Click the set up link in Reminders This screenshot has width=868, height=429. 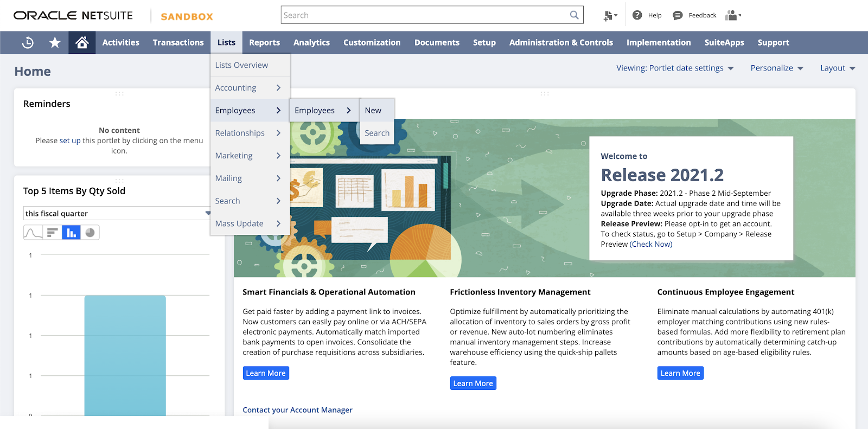point(70,140)
